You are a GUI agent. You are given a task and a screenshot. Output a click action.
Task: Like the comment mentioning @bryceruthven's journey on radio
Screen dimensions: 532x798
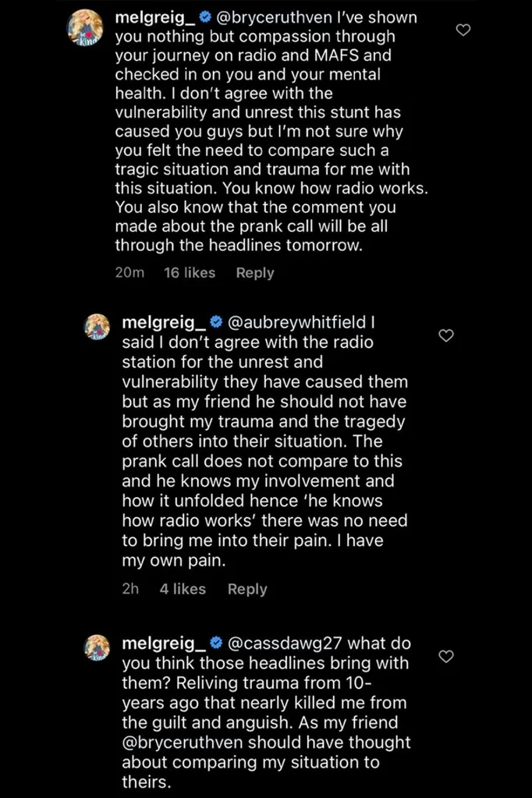click(x=463, y=30)
